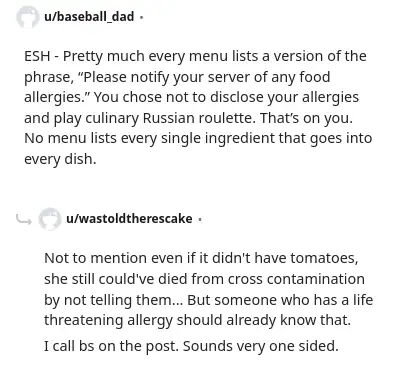Click the sentence "I call bs on the post."
400x381 pixels.
point(110,346)
